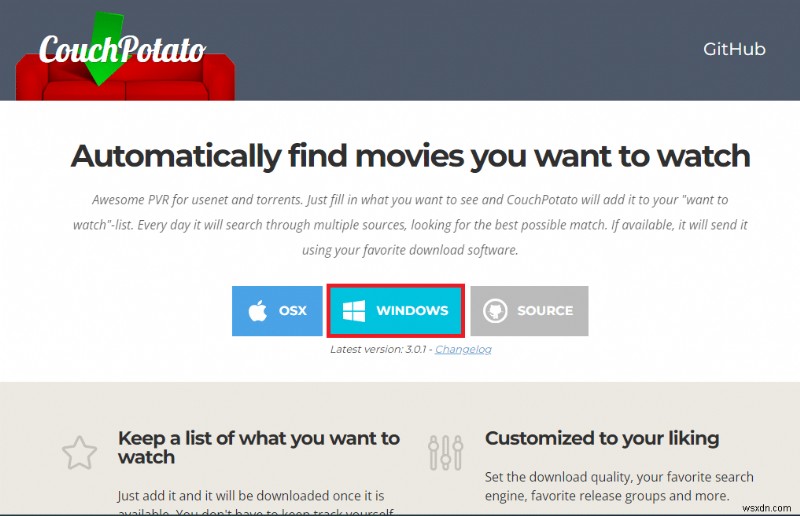Screen dimensions: 800x516
Task: Click the sliders icon beside the Customized heading
Action: tap(445, 453)
